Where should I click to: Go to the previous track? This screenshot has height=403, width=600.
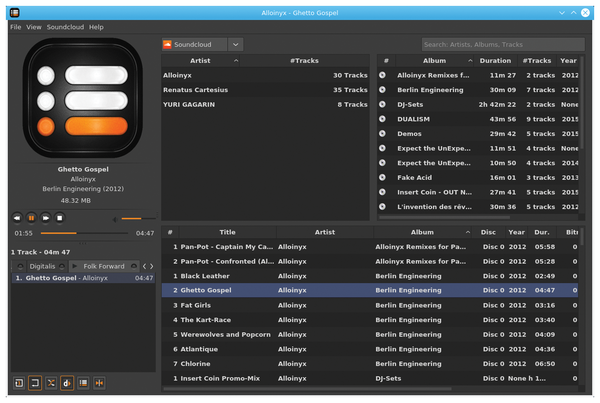17,218
